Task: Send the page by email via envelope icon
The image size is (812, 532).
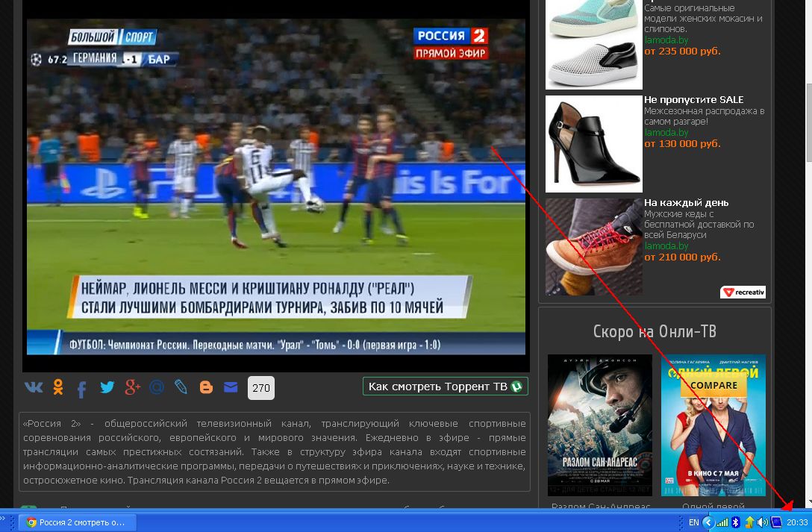Action: 231,387
